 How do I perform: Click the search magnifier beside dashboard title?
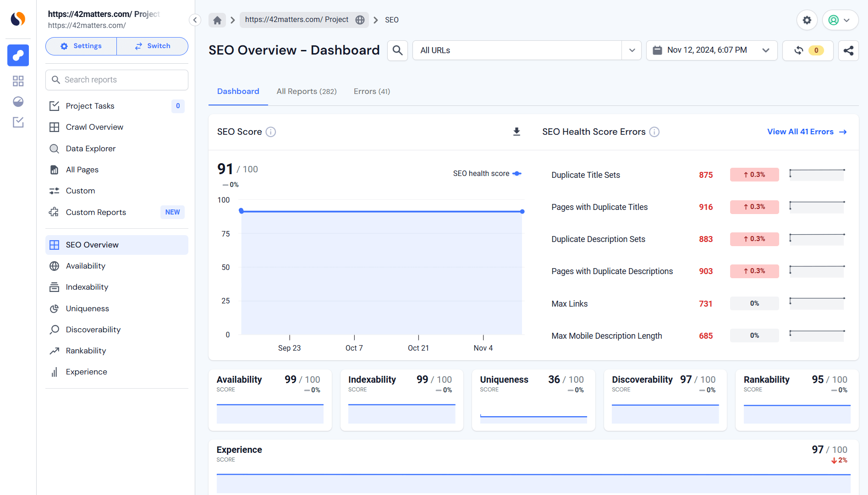[397, 50]
